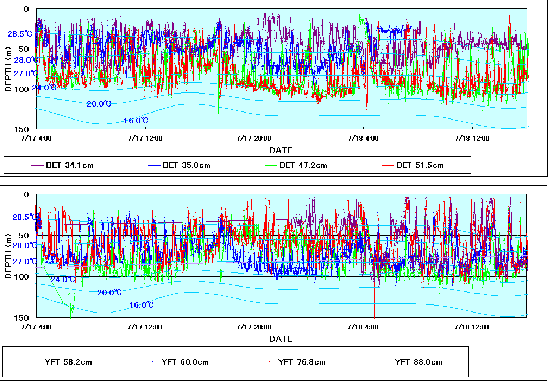Click the 'YFT 88.0cm' legend label
548x386 pixels.
pos(418,362)
